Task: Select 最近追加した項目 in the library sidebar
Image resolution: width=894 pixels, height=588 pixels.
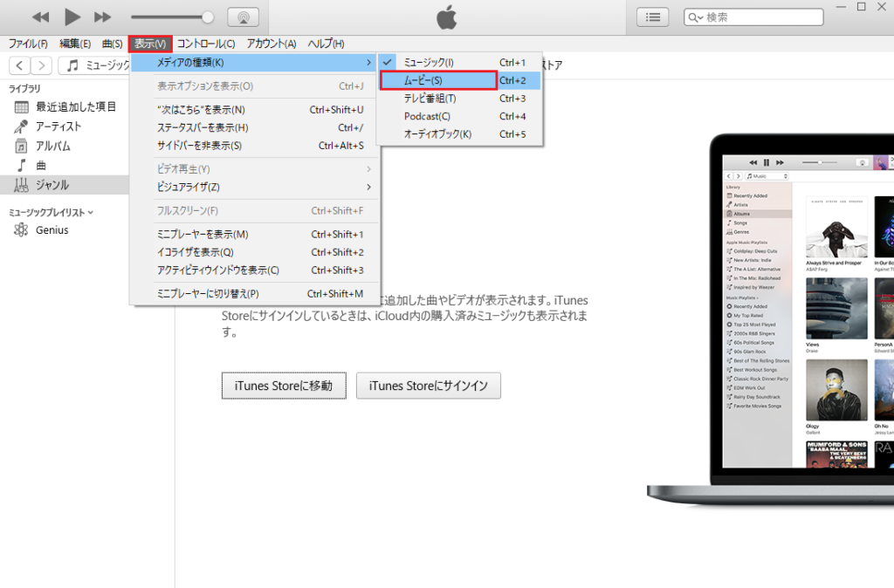Action: point(65,106)
